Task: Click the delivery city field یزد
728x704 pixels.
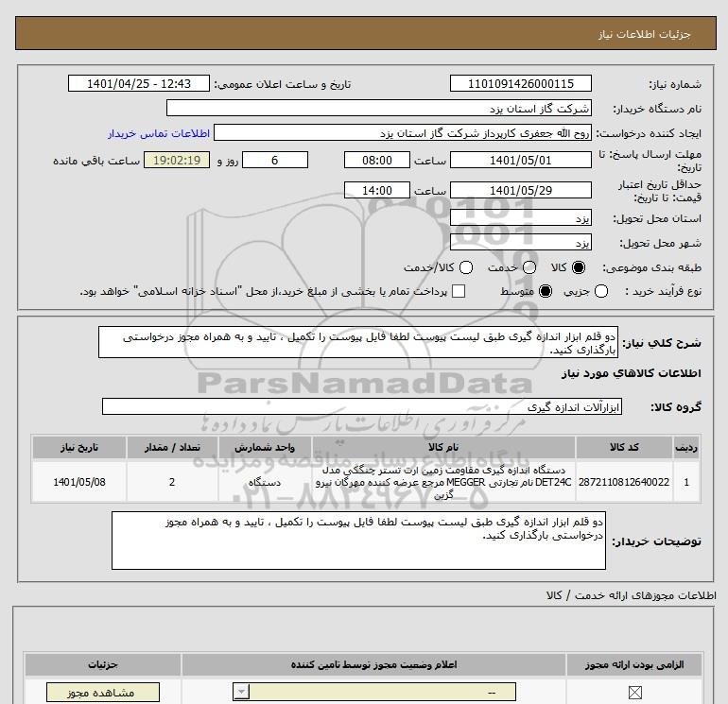Action: tap(520, 243)
